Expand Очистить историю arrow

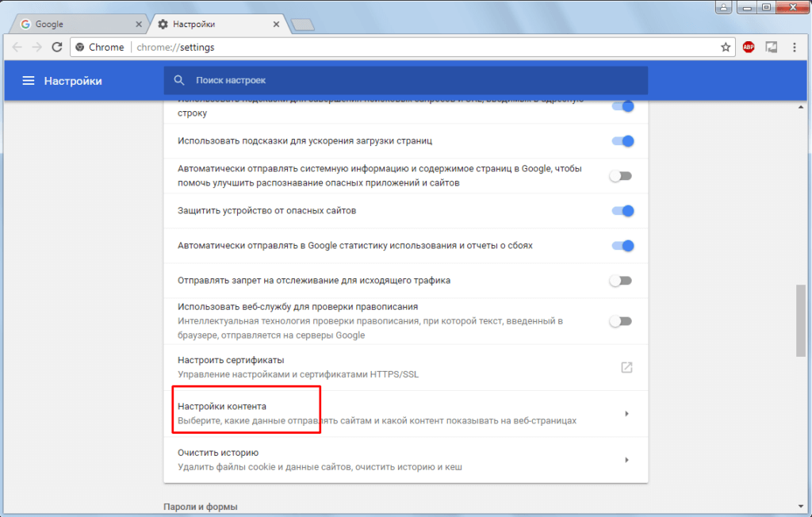pyautogui.click(x=626, y=459)
